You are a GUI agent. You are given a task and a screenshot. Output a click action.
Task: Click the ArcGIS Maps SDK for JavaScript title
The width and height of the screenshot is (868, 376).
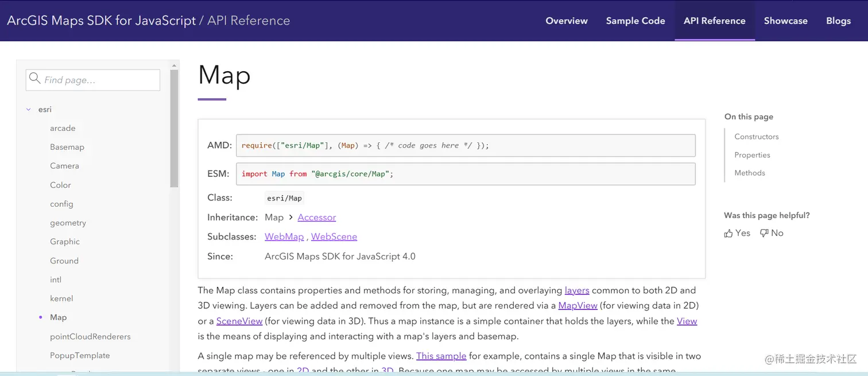(102, 21)
